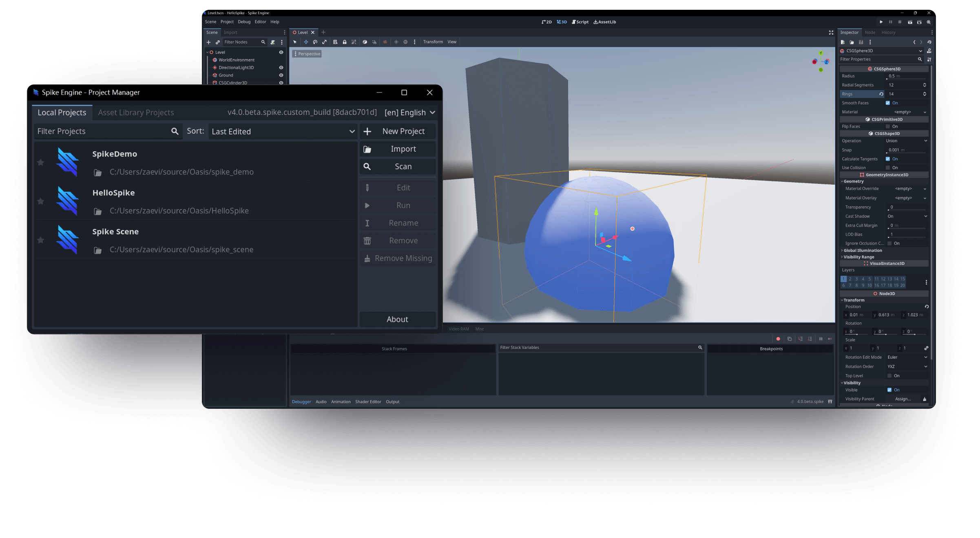This screenshot has height=538, width=980.
Task: Select the Rotate mode tool
Action: (x=315, y=42)
